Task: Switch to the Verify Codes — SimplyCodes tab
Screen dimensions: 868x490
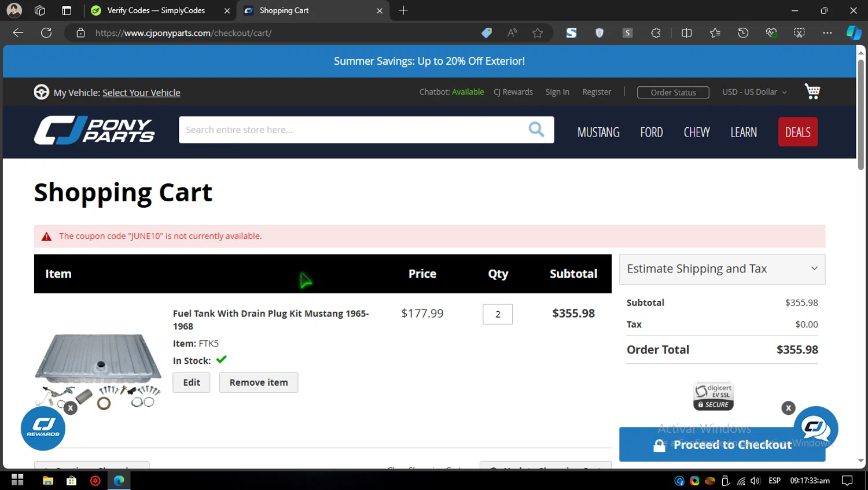Action: pyautogui.click(x=156, y=10)
